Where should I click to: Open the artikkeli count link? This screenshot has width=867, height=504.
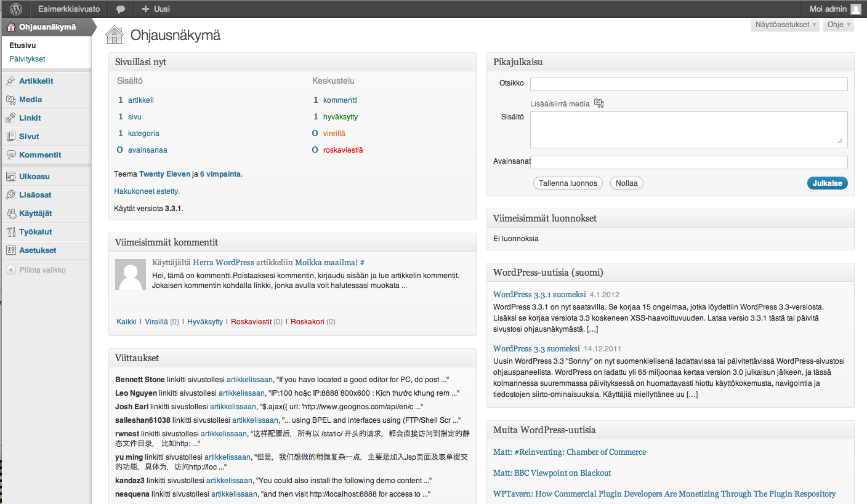pyautogui.click(x=141, y=100)
